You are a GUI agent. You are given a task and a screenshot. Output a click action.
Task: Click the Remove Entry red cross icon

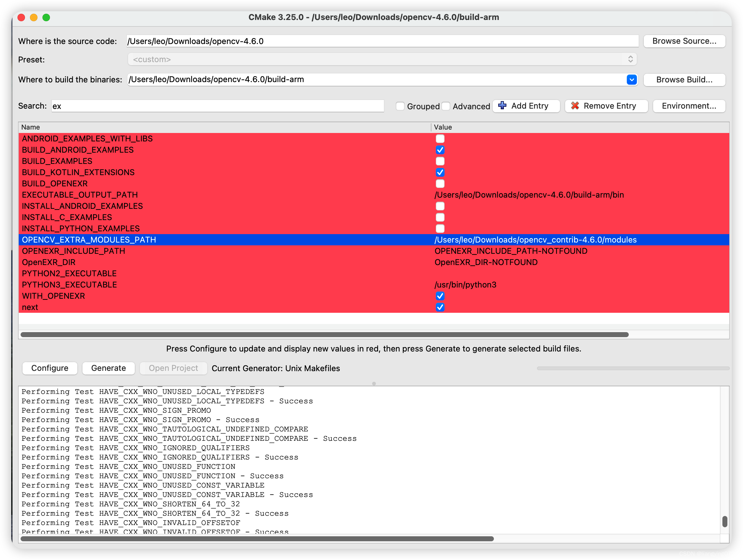click(x=575, y=106)
